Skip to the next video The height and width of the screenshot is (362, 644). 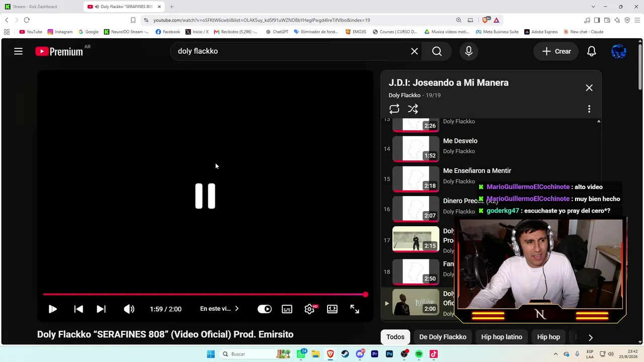101,309
